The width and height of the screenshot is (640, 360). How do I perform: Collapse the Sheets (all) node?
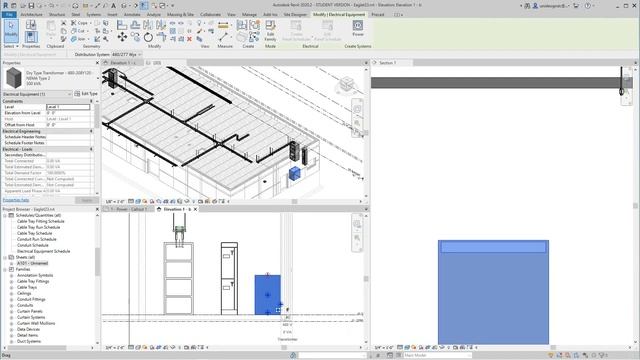(5, 258)
